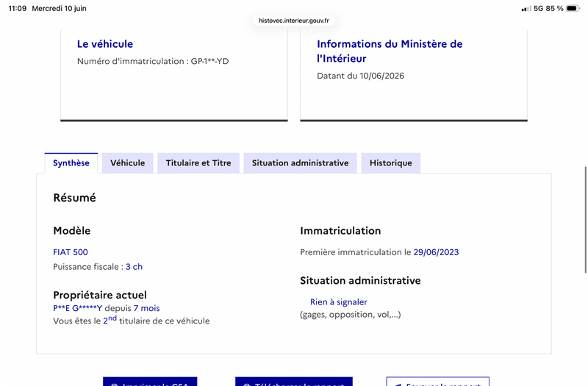This screenshot has height=386, width=588.
Task: Click the 'Immatriculation' heading
Action: pyautogui.click(x=340, y=231)
